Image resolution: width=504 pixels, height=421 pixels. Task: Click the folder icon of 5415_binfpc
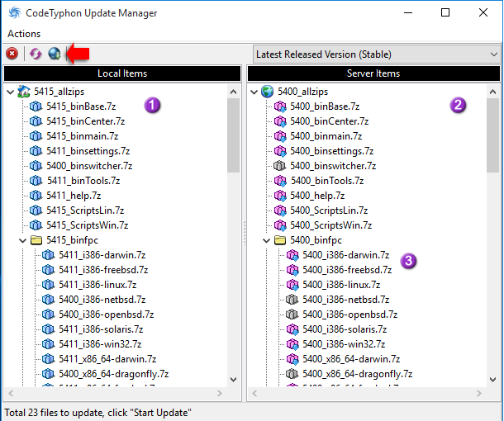pos(36,240)
